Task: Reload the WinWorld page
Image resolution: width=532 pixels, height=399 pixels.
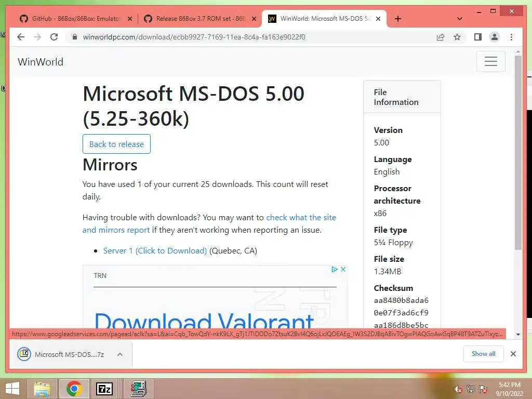Action: (x=54, y=37)
